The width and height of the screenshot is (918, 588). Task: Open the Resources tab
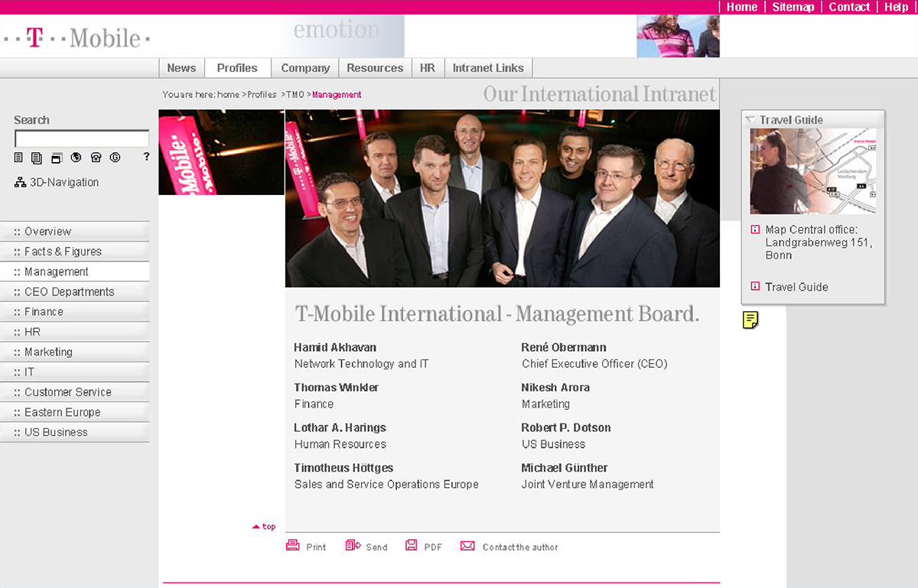click(x=375, y=67)
